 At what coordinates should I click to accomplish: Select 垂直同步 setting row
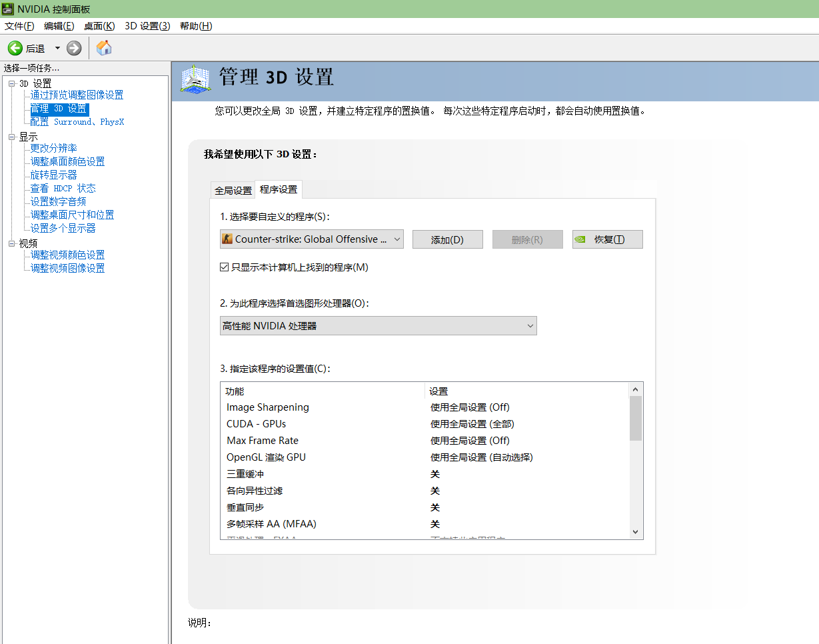coord(425,507)
